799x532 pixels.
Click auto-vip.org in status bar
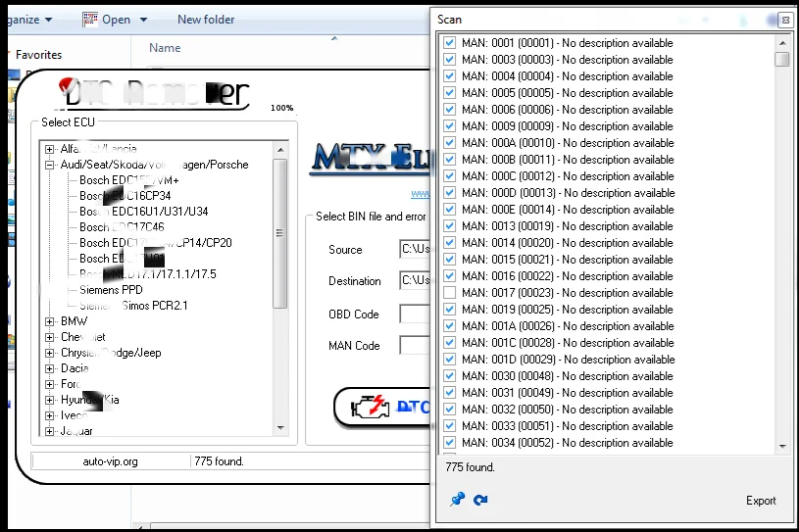110,461
